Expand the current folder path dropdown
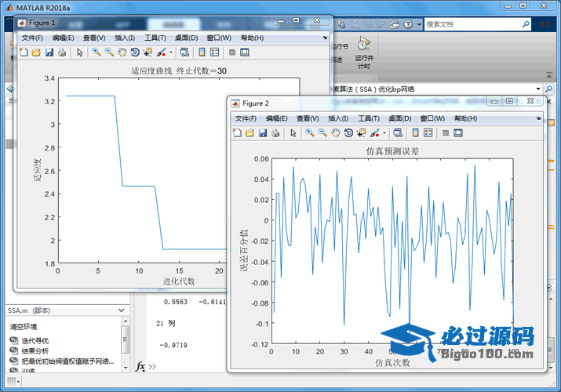The height and width of the screenshot is (392, 561). pos(538,89)
